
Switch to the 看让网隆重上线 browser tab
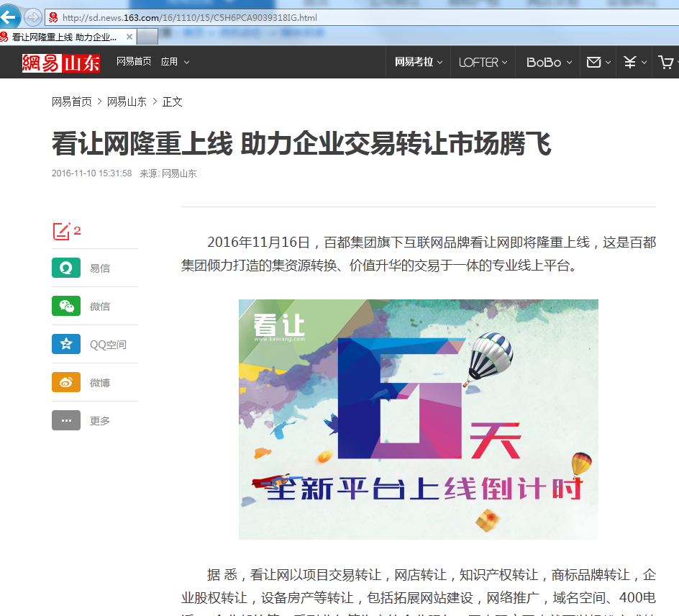(61, 36)
